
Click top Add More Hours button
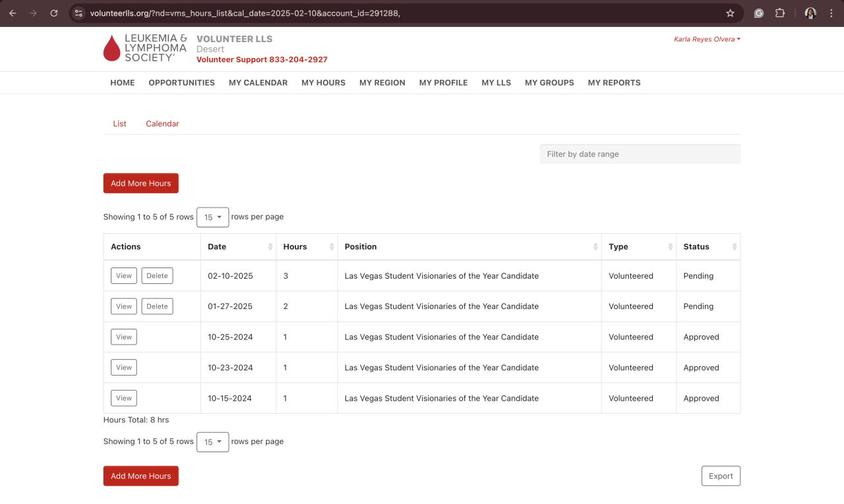pos(140,183)
